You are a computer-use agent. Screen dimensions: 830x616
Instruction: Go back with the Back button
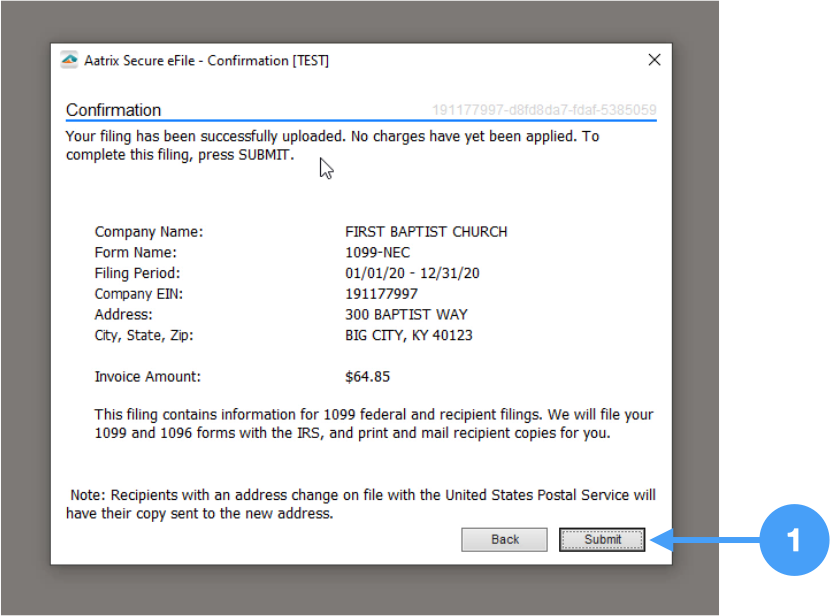click(504, 539)
